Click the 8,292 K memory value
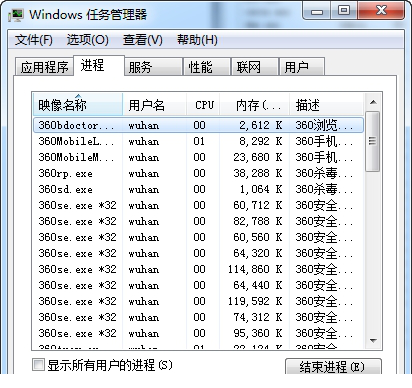412x388 pixels. pos(261,141)
